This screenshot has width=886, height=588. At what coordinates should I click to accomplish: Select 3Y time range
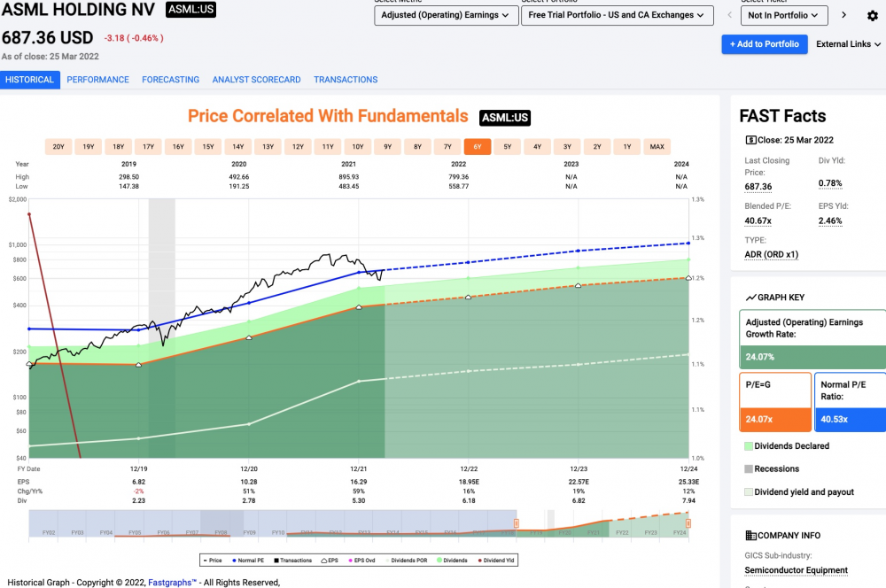[567, 147]
